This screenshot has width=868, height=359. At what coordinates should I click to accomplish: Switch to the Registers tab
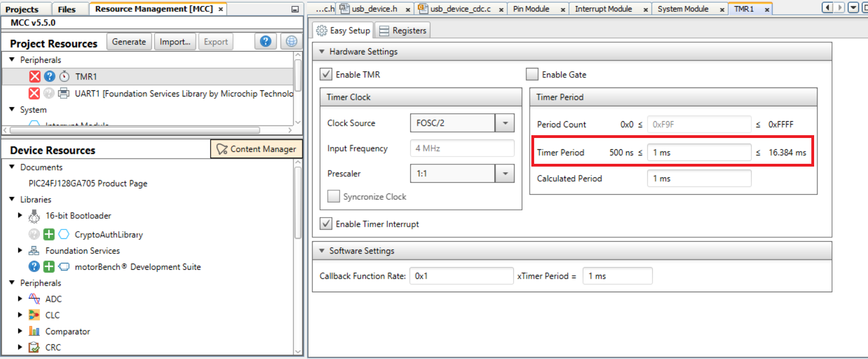click(x=403, y=30)
